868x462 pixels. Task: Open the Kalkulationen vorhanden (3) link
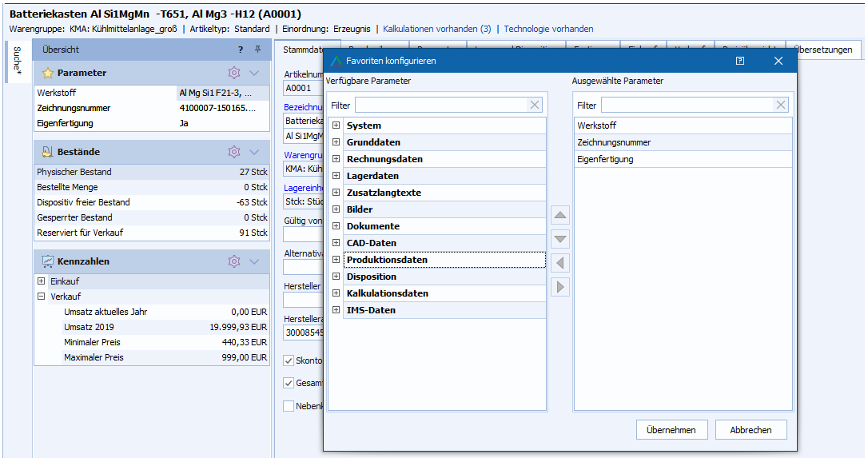(x=436, y=29)
